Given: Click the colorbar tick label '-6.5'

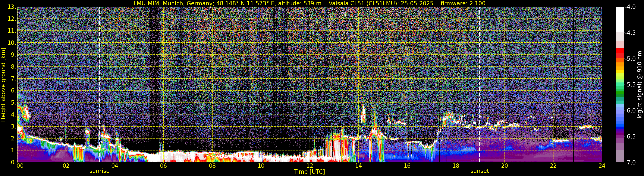Looking at the screenshot, I should pyautogui.click(x=630, y=137).
